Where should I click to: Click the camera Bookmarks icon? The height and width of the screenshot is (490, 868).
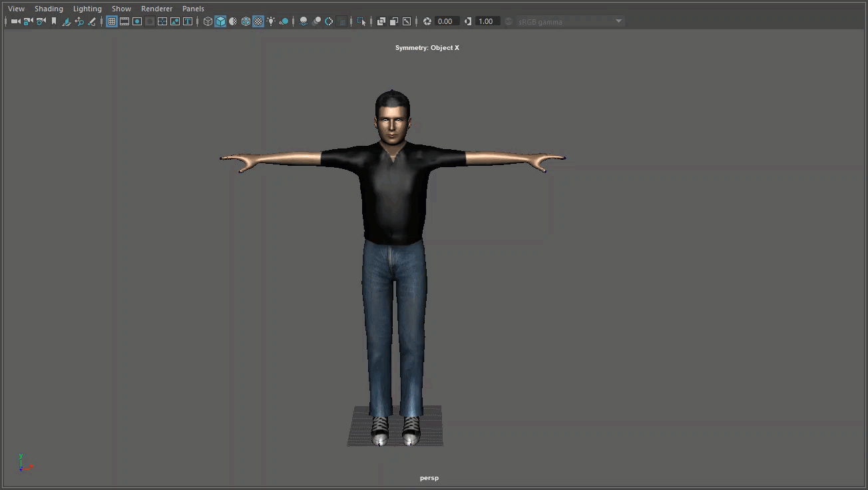(54, 21)
